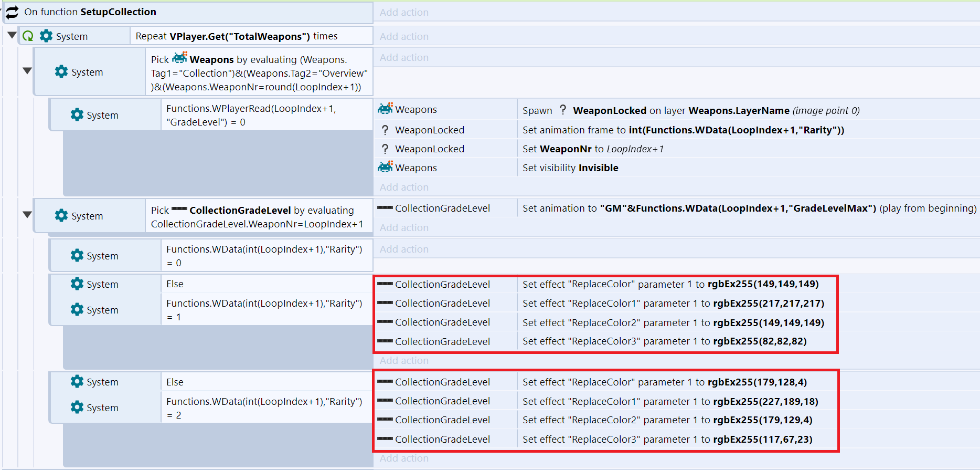Select the Pick Weapons by evaluating condition

pos(259,72)
